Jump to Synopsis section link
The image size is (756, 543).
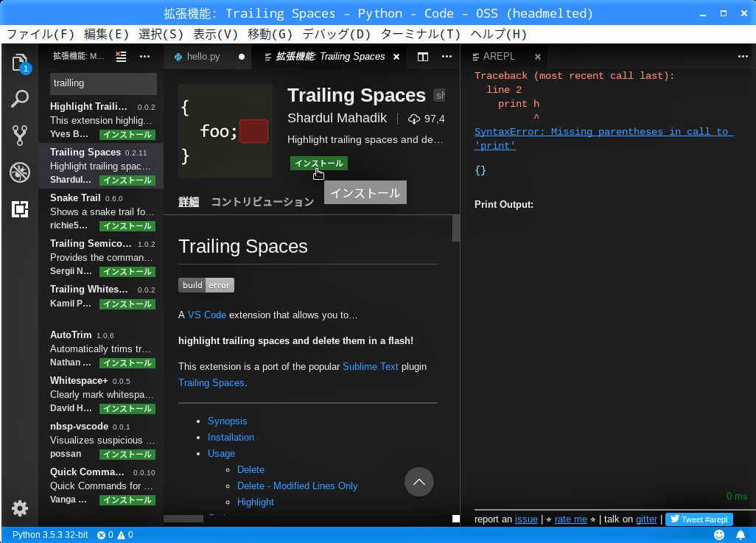(227, 421)
